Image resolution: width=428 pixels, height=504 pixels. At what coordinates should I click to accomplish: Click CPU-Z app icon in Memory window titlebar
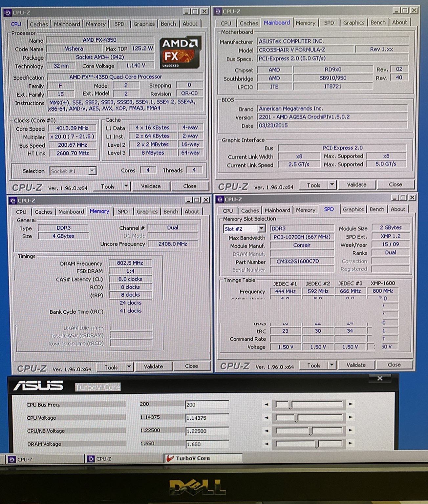click(x=13, y=200)
